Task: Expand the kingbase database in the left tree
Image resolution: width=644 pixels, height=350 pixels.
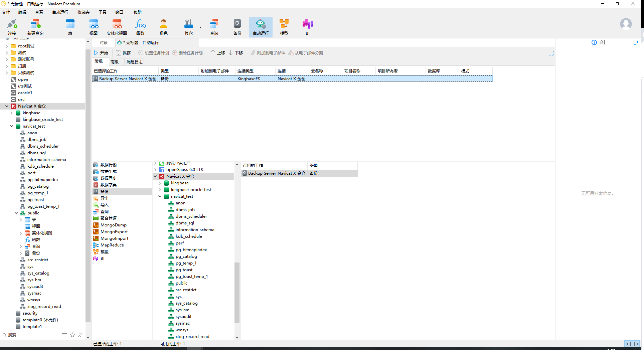Action: [11, 113]
